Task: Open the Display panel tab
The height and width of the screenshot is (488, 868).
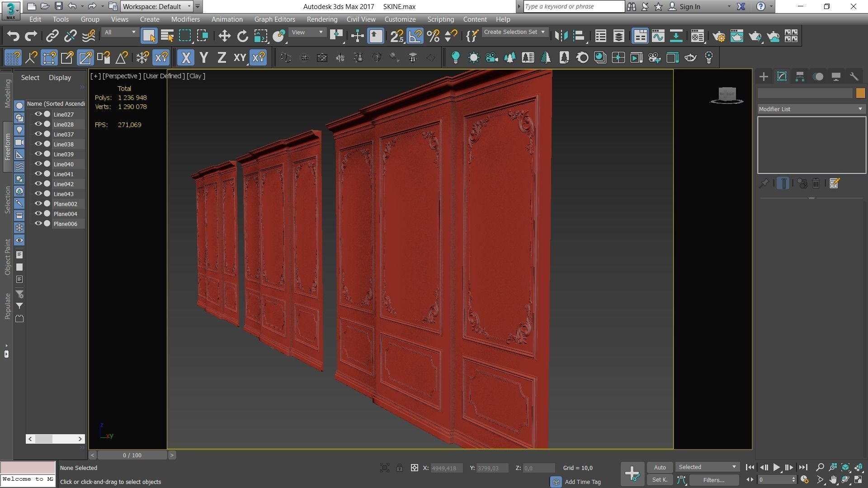Action: point(836,77)
